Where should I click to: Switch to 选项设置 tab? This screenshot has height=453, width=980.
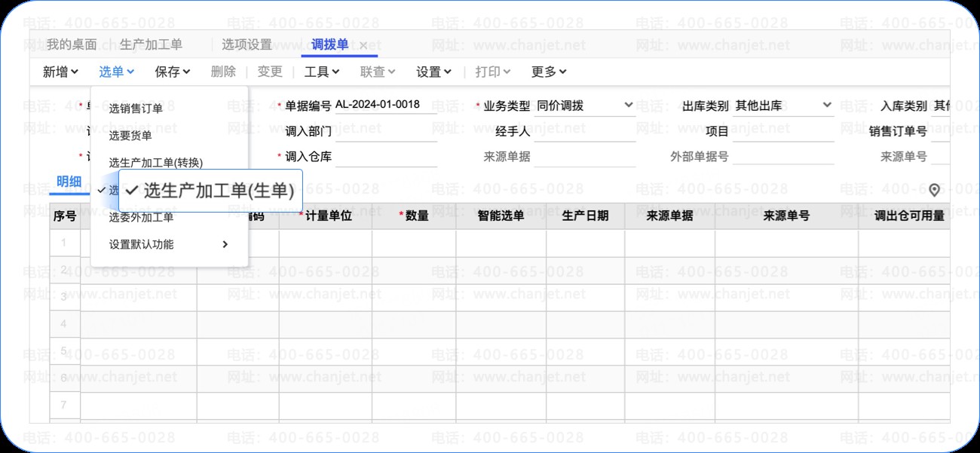[247, 44]
